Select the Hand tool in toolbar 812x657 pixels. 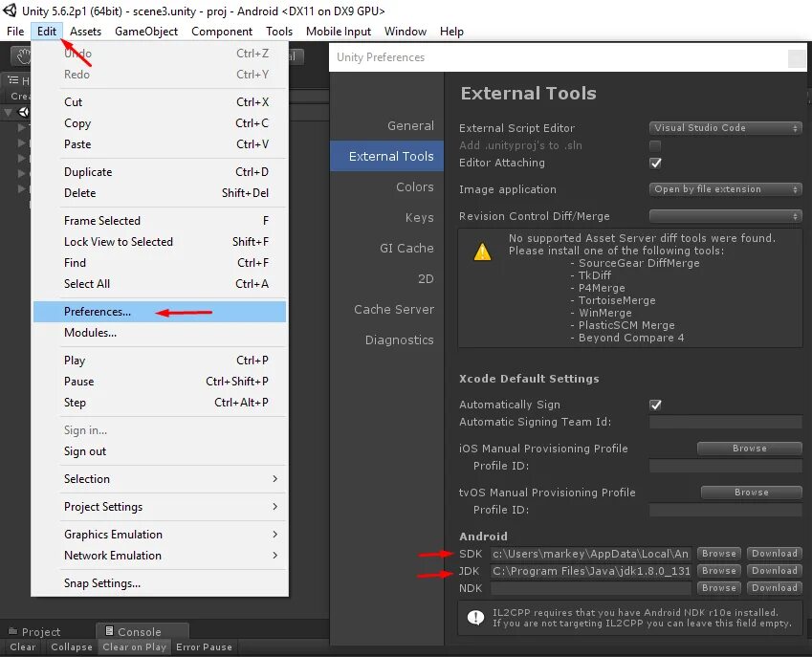click(x=22, y=55)
